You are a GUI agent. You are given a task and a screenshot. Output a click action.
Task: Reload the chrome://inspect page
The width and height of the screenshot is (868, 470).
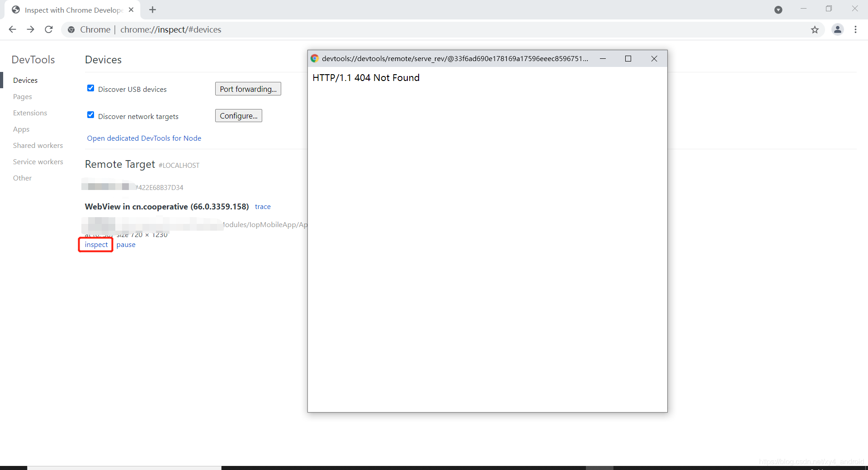click(x=48, y=29)
